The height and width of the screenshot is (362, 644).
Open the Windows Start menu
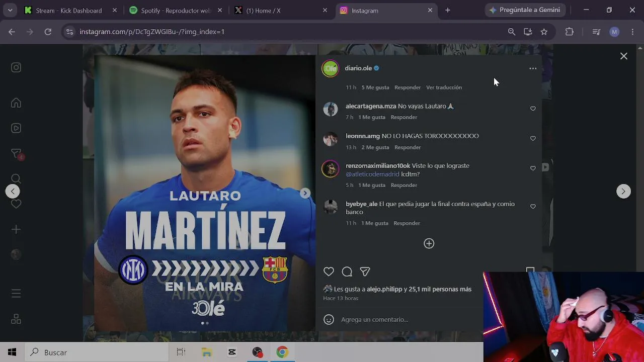coord(12,352)
